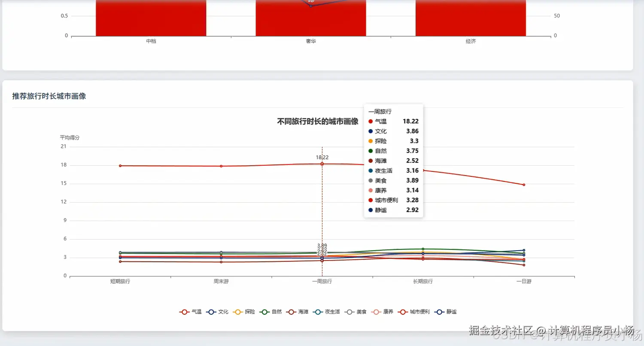Viewport: 644px width, 346px height.
Task: Click the green 自然 point at 长期旅行
Action: 423,249
